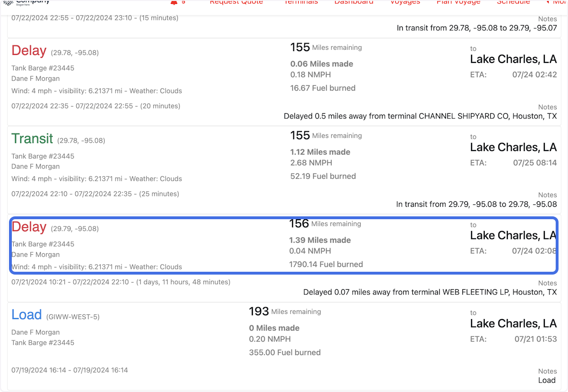
Task: Click the red arrow icon beside More
Action: coord(548,2)
